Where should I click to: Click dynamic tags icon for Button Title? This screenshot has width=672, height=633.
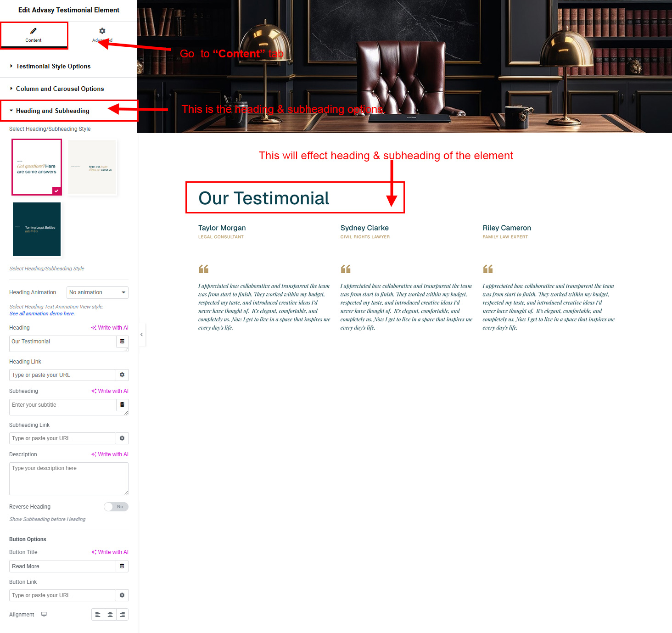pyautogui.click(x=122, y=566)
